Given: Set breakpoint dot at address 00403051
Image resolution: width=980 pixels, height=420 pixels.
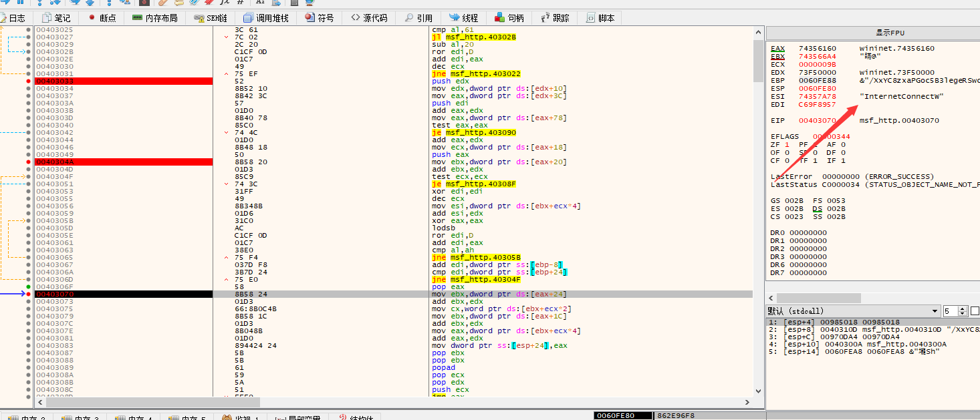Looking at the screenshot, I should click(28, 184).
